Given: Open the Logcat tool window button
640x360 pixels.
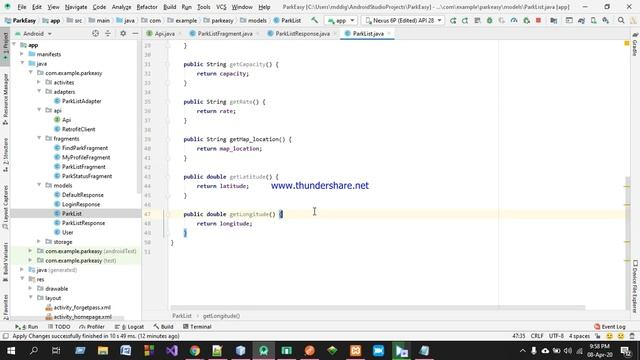Looking at the screenshot, I should coord(129,327).
